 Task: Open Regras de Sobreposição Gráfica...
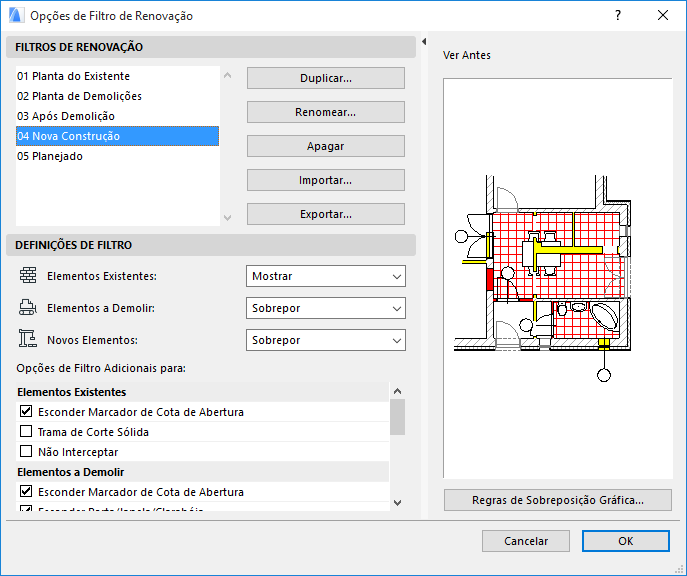pyautogui.click(x=557, y=500)
